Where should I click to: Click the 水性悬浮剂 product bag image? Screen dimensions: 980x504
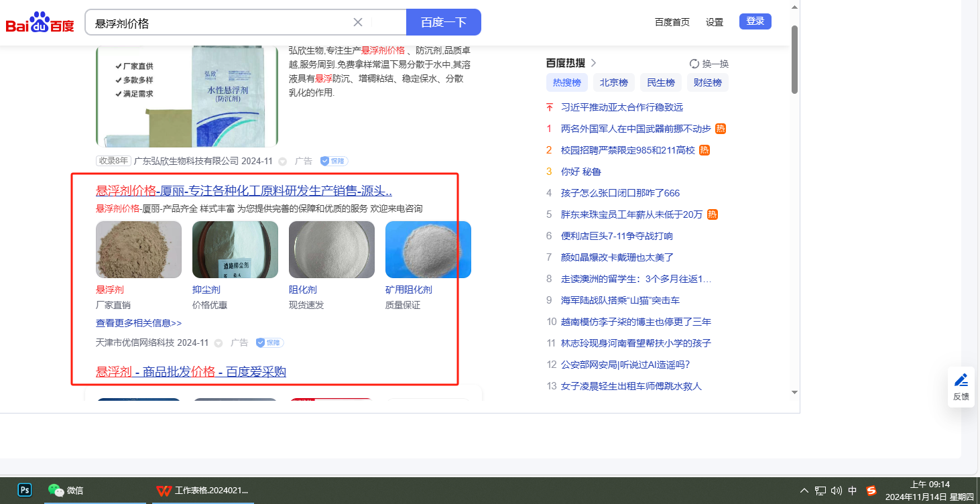[187, 96]
